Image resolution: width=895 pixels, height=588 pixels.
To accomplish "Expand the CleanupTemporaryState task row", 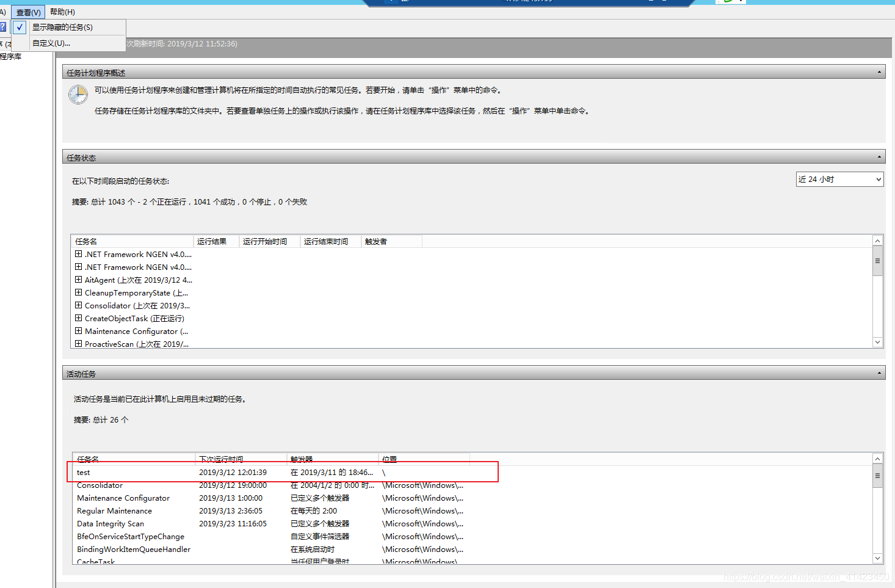I will pos(78,292).
